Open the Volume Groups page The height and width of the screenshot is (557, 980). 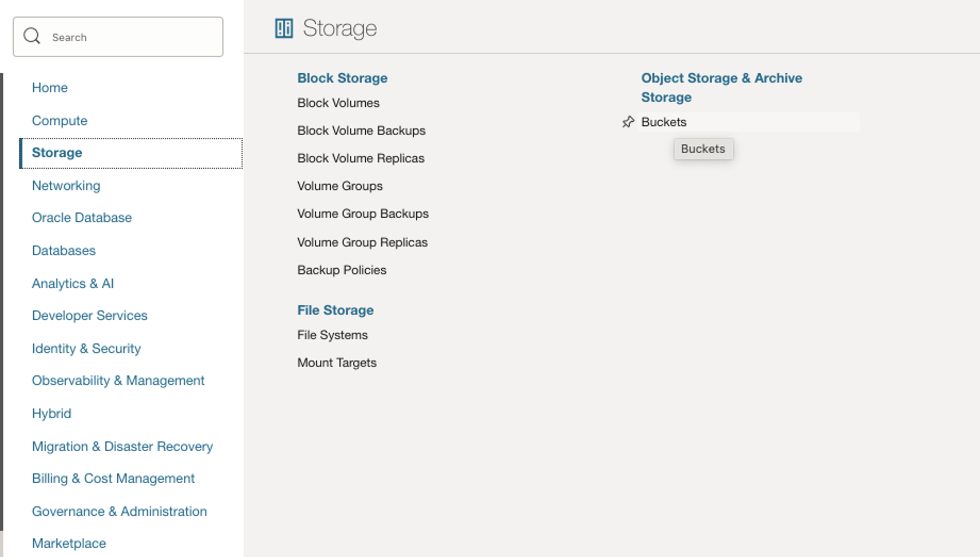point(340,186)
